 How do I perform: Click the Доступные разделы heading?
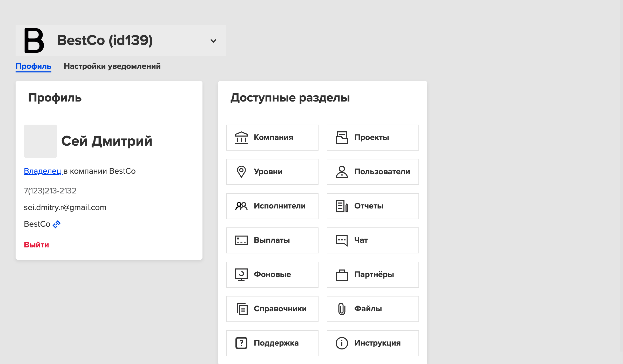tap(290, 98)
